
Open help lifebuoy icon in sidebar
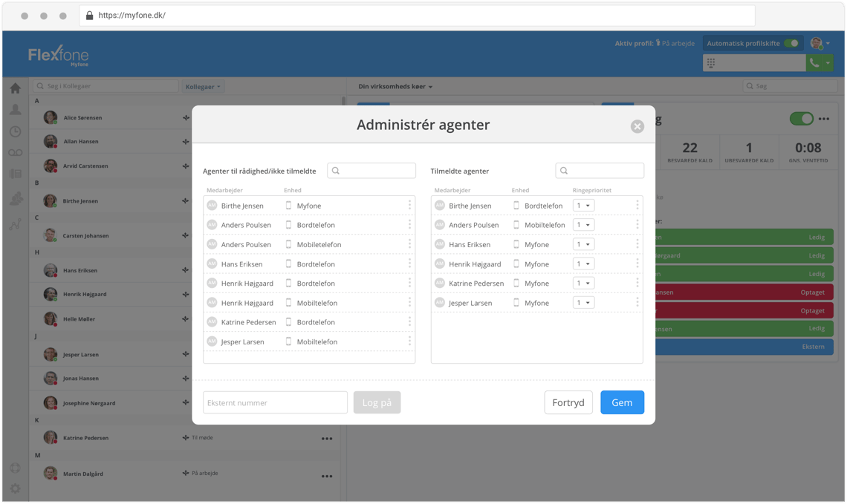point(15,468)
